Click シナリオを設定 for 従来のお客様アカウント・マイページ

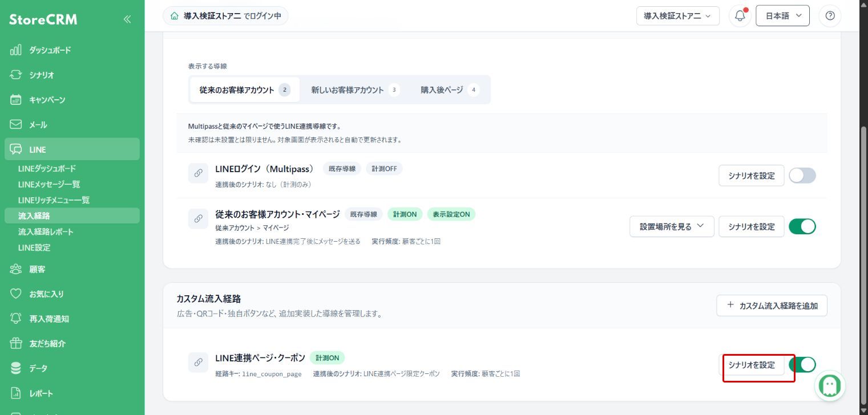point(752,227)
